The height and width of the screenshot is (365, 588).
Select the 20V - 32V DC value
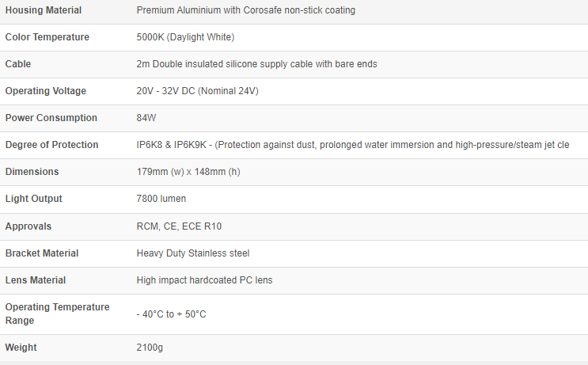pyautogui.click(x=197, y=91)
